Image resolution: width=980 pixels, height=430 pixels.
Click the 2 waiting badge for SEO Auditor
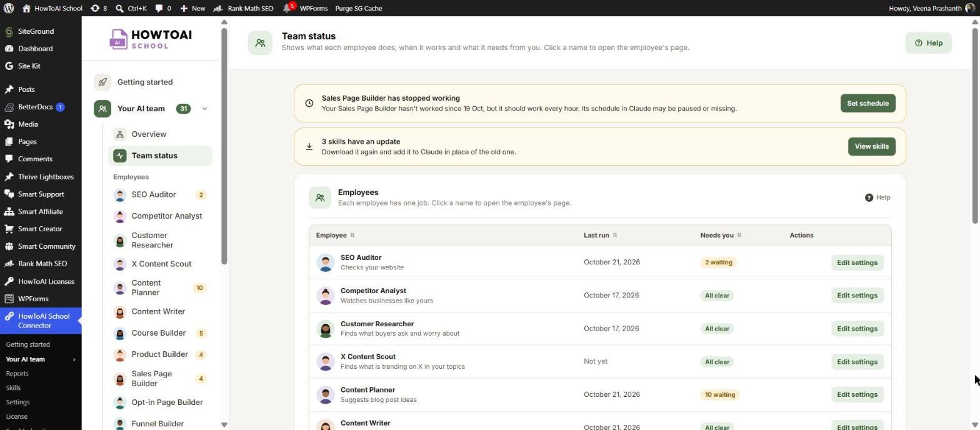click(x=718, y=263)
